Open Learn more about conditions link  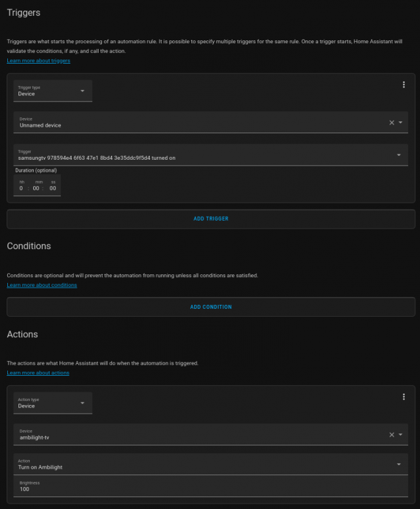tap(42, 285)
